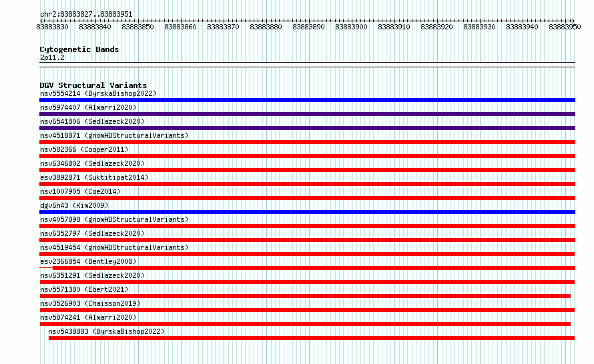Click the purple bar under nsv5974407
Image resolution: width=594 pixels, height=364 pixels.
pos(307,114)
